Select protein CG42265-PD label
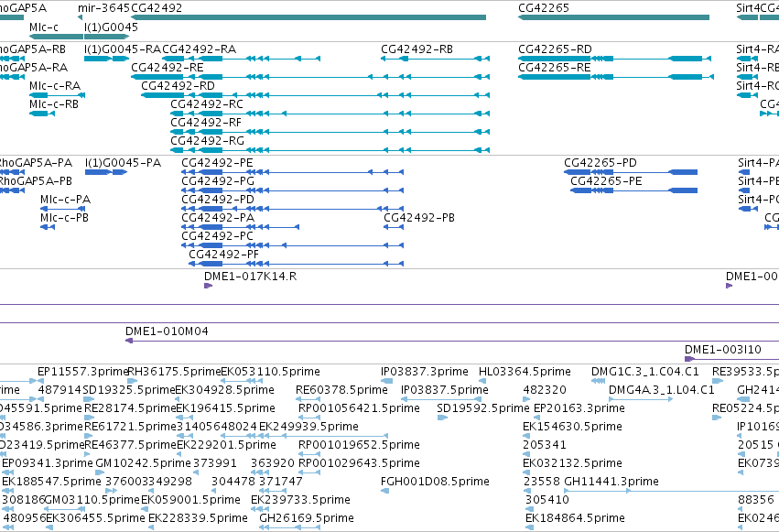Screen dimensions: 779x532 click(x=600, y=163)
